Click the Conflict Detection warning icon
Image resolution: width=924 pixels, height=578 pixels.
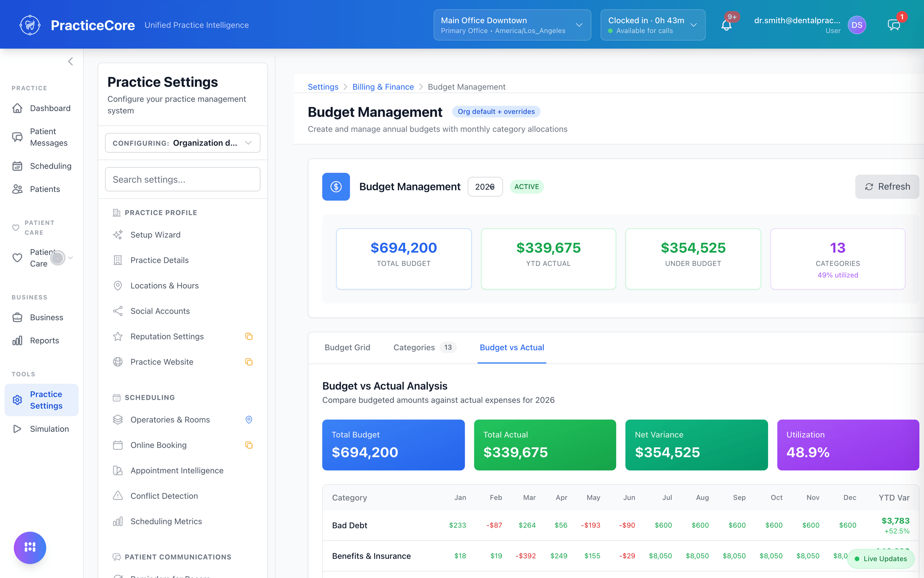point(118,496)
